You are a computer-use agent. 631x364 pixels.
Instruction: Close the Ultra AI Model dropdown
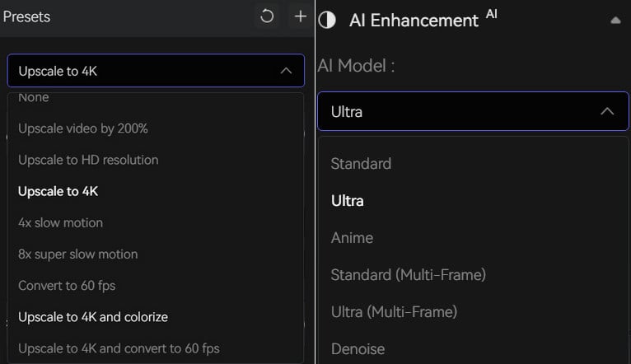607,111
